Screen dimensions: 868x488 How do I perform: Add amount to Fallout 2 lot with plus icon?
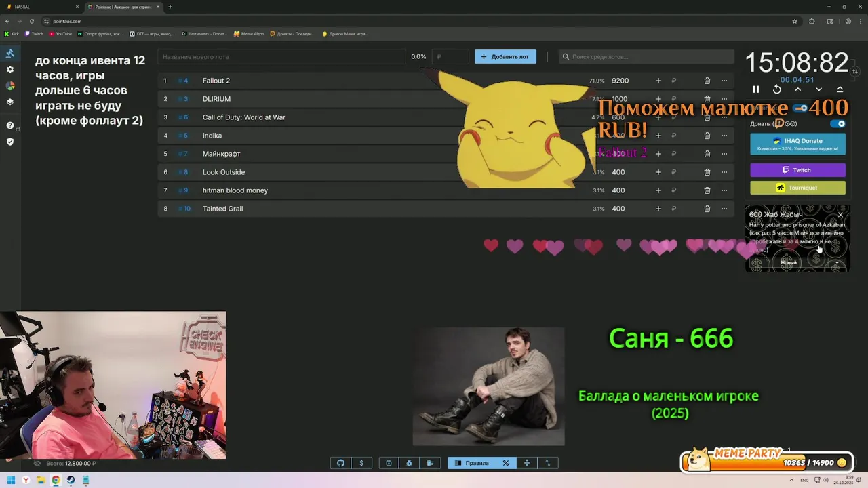(658, 81)
